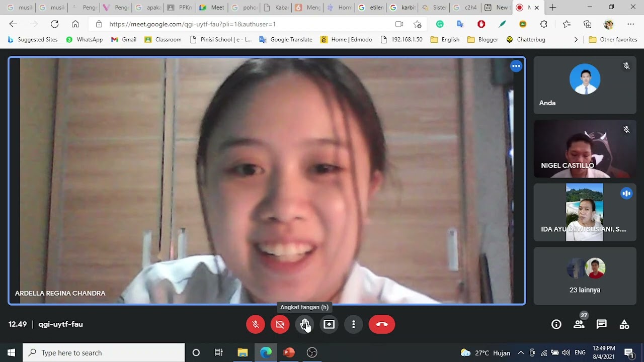Show the participants list with 27 badge
Image resolution: width=644 pixels, height=362 pixels.
point(580,324)
